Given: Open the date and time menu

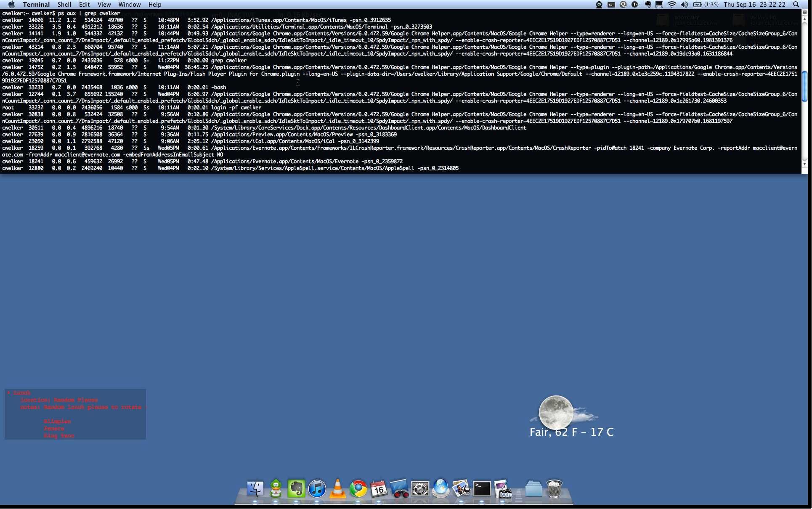Looking at the screenshot, I should click(x=754, y=4).
